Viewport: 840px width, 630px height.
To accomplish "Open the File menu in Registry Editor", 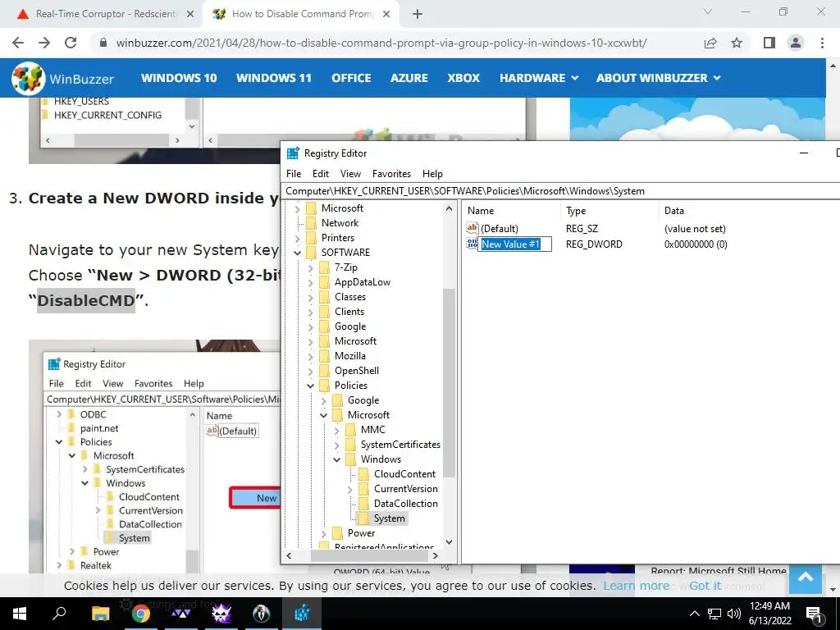I will pyautogui.click(x=294, y=174).
